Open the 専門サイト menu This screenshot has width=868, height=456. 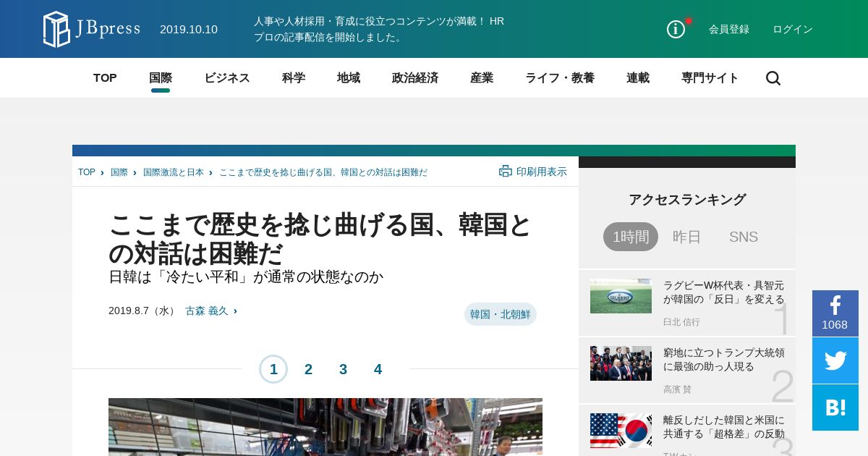(x=710, y=78)
